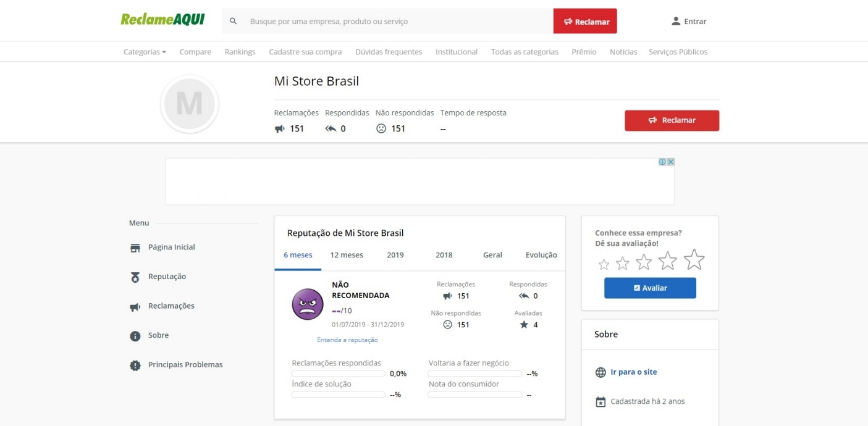The image size is (868, 426).
Task: Click the Reputação sidebar link
Action: point(167,277)
